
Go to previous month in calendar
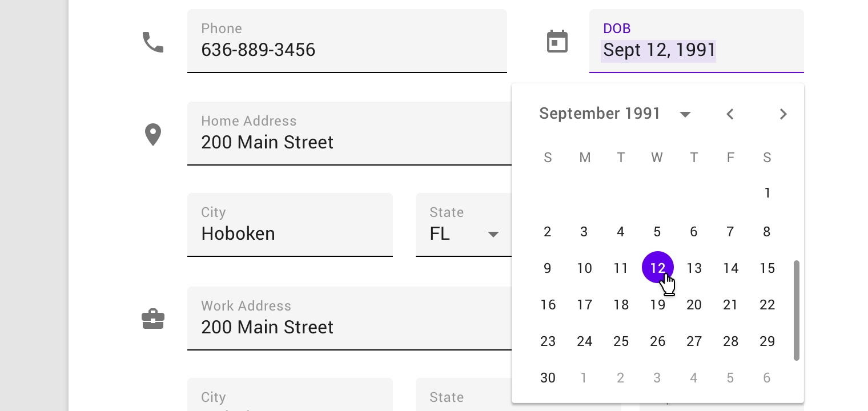[730, 114]
